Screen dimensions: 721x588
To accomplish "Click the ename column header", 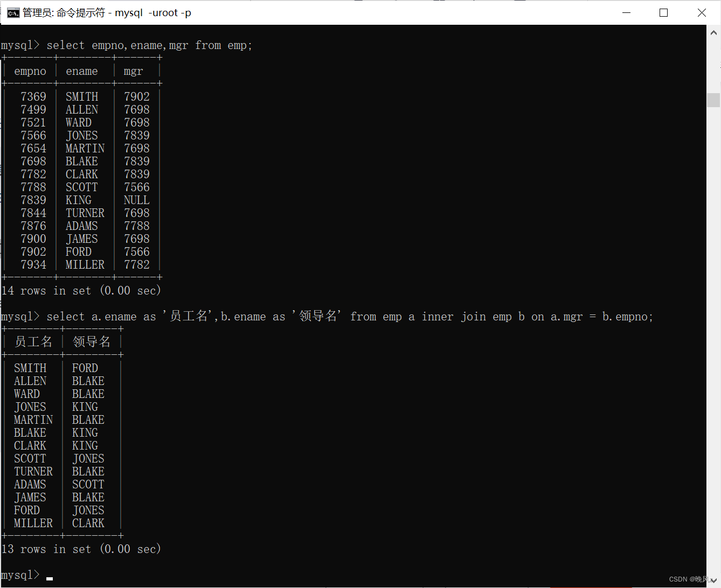I will pos(81,71).
